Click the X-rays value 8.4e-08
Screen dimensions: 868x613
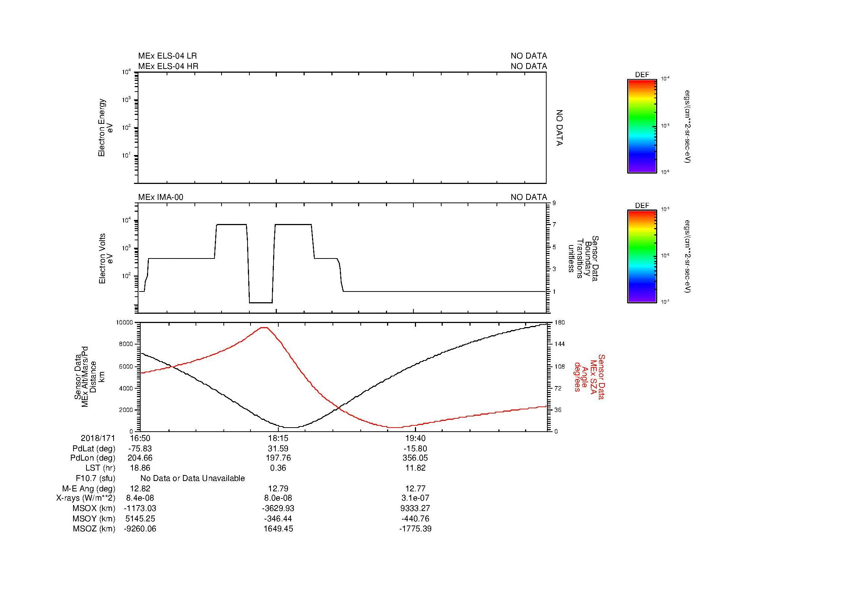pos(140,498)
